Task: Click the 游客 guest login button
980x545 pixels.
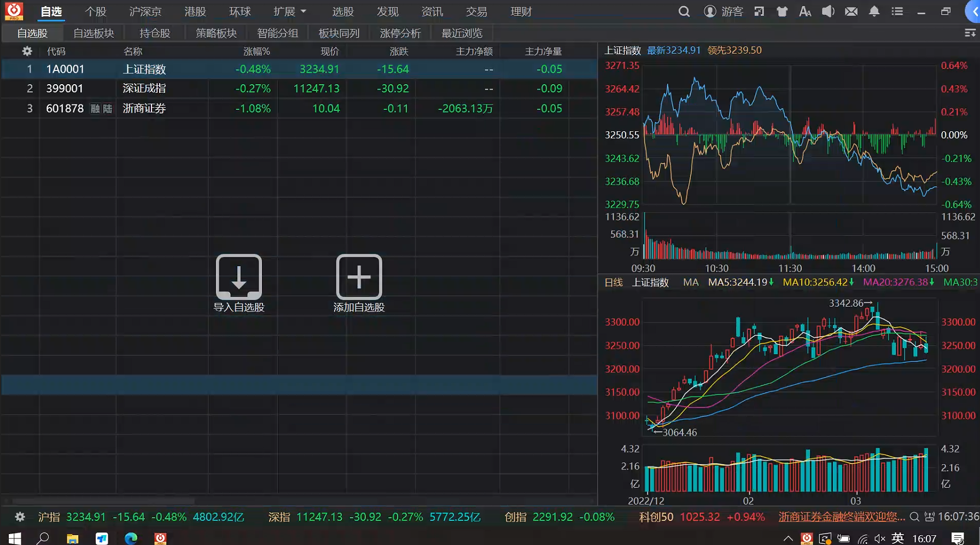Action: click(x=724, y=11)
